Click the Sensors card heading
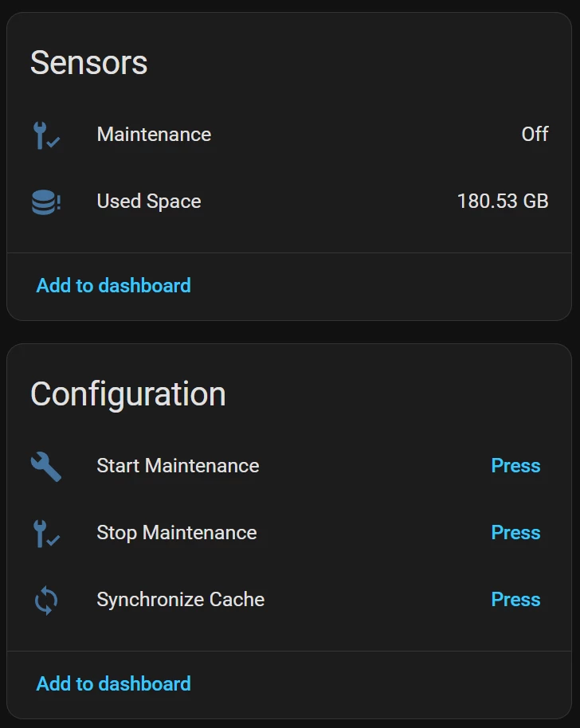The image size is (580, 728). point(88,63)
